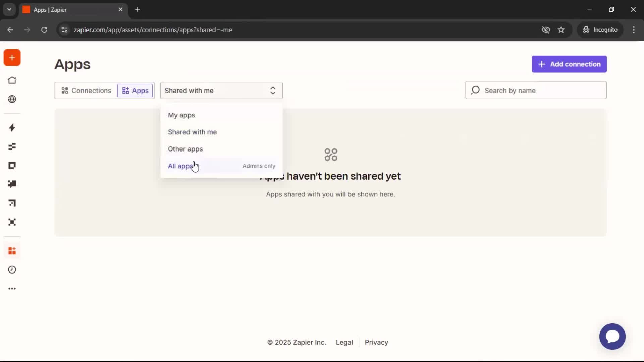This screenshot has height=362, width=644.
Task: Open the Zap history clock icon
Action: pyautogui.click(x=12, y=270)
